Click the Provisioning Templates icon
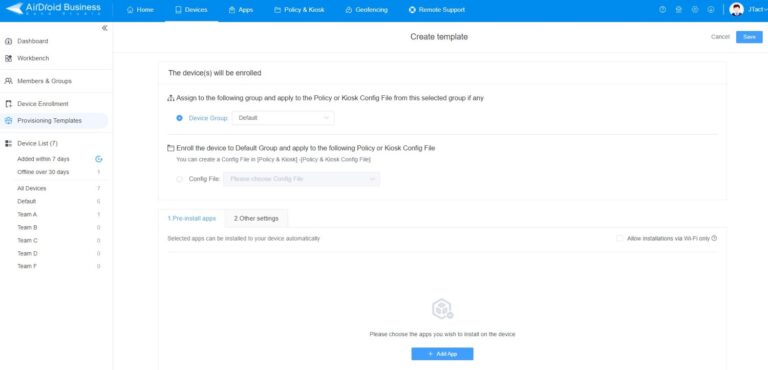This screenshot has width=768, height=370. click(x=8, y=121)
